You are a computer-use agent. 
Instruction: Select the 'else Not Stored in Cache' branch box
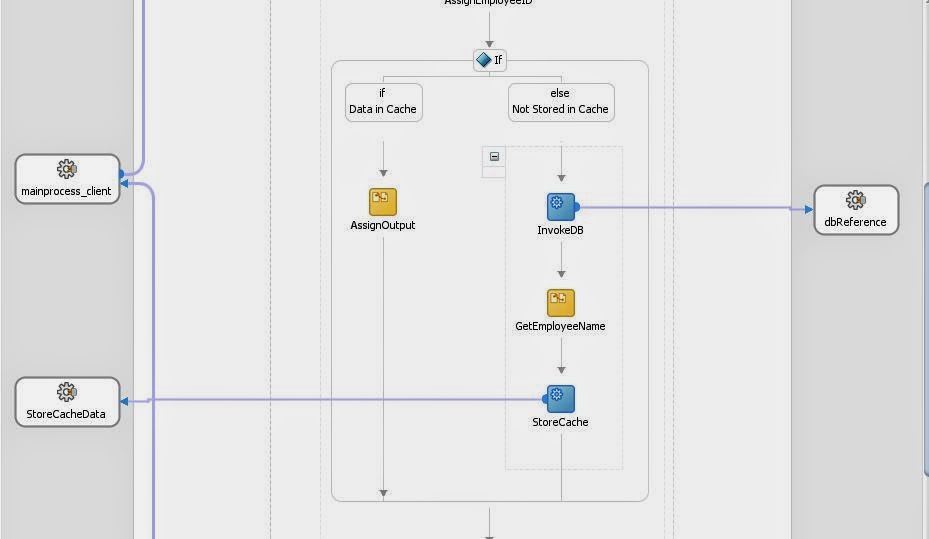tap(560, 102)
